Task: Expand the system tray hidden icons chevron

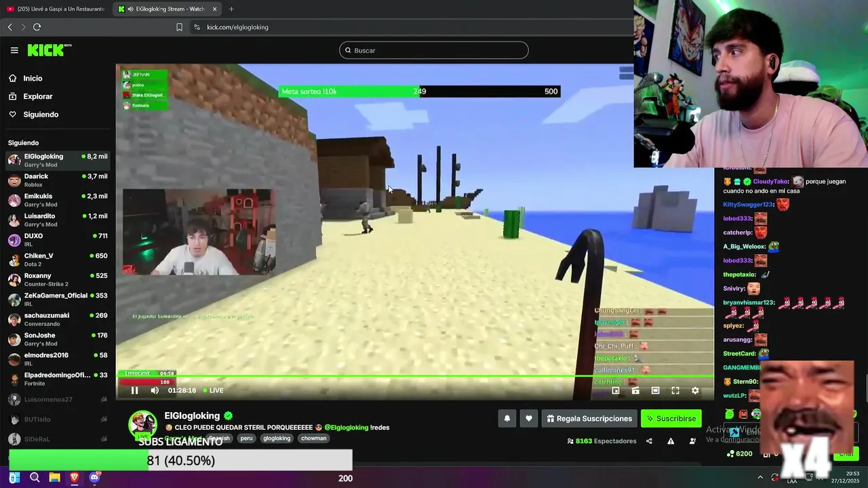Action: tap(759, 477)
